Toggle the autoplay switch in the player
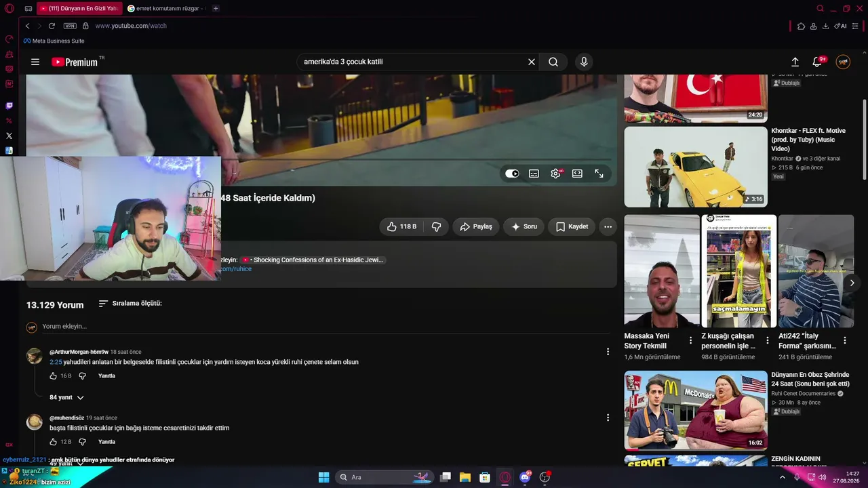868x488 pixels. [512, 174]
